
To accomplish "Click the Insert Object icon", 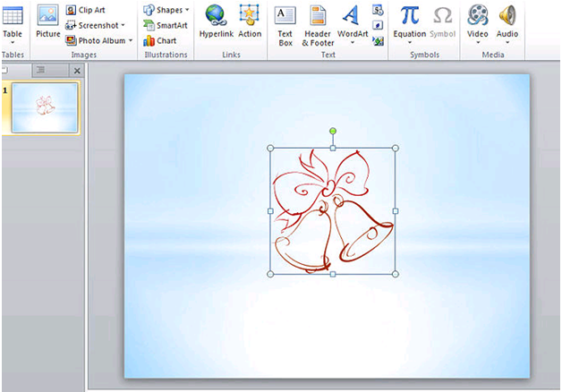I will (378, 40).
